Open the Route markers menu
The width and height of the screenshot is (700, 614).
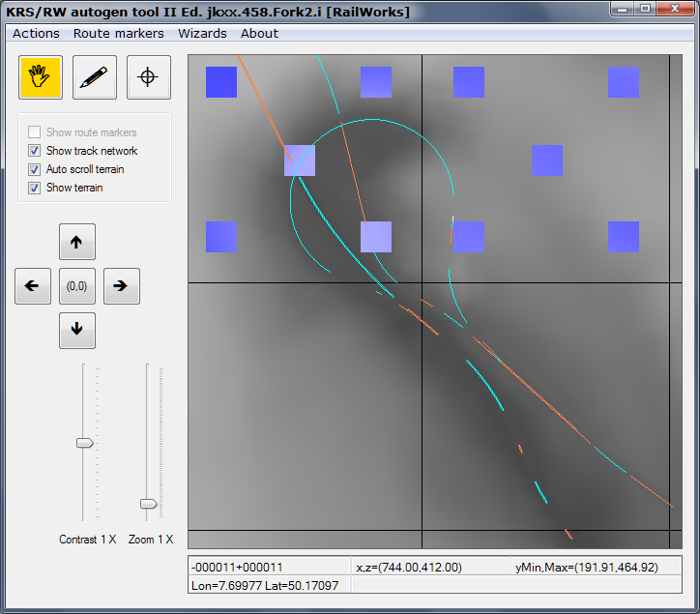(x=118, y=34)
